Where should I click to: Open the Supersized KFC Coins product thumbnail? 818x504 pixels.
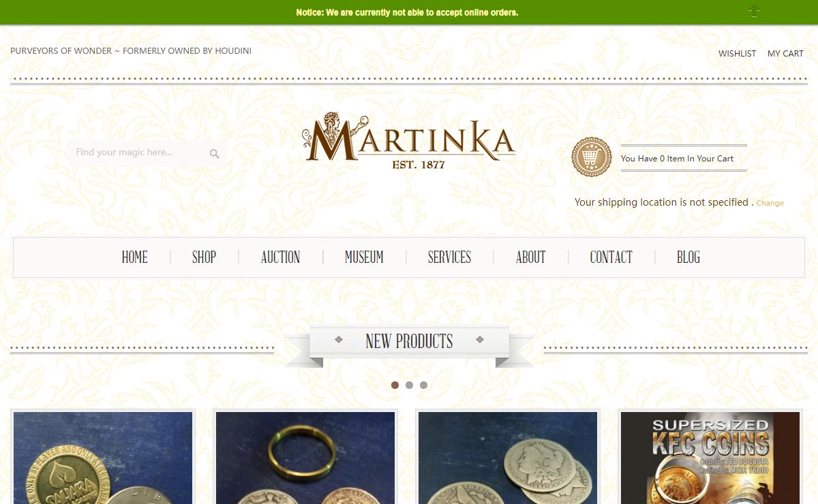point(710,458)
